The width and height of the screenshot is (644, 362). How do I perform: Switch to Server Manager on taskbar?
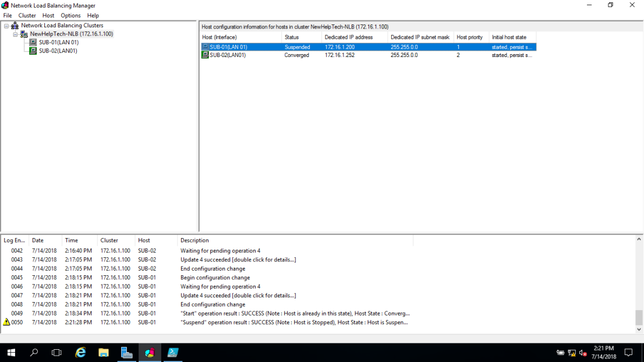point(126,353)
